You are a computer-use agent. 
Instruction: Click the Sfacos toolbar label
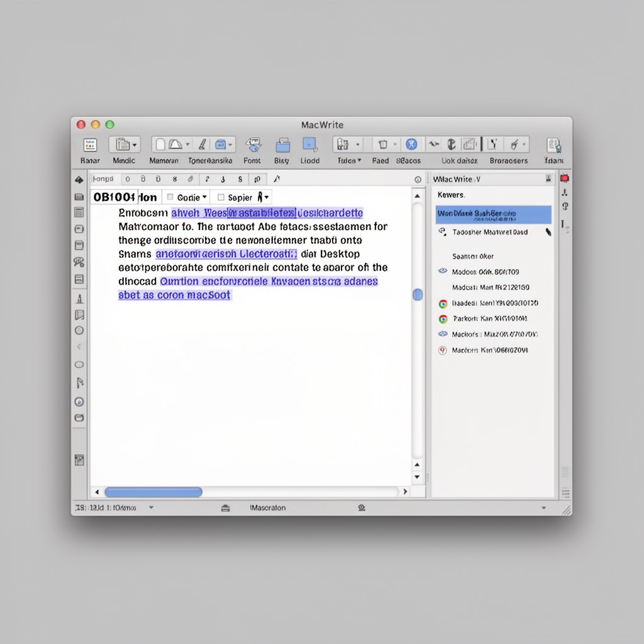coord(408,160)
